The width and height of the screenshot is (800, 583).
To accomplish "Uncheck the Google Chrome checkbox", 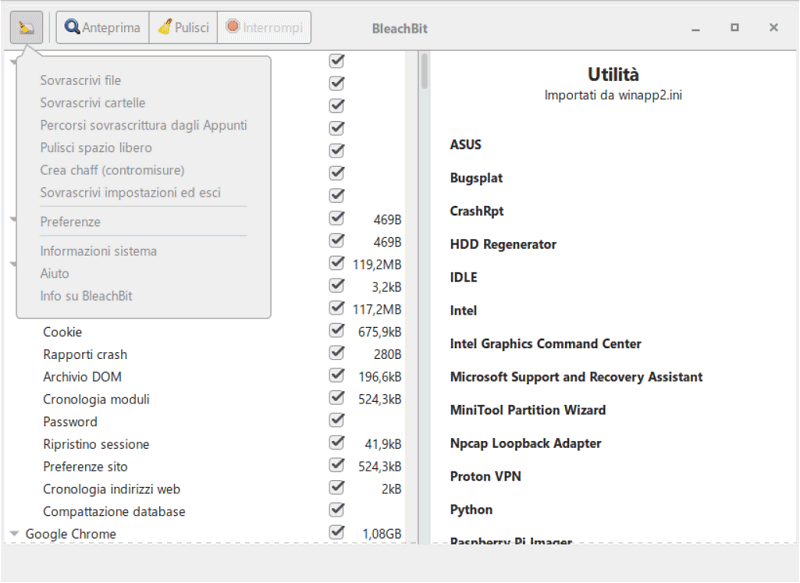I will click(337, 533).
